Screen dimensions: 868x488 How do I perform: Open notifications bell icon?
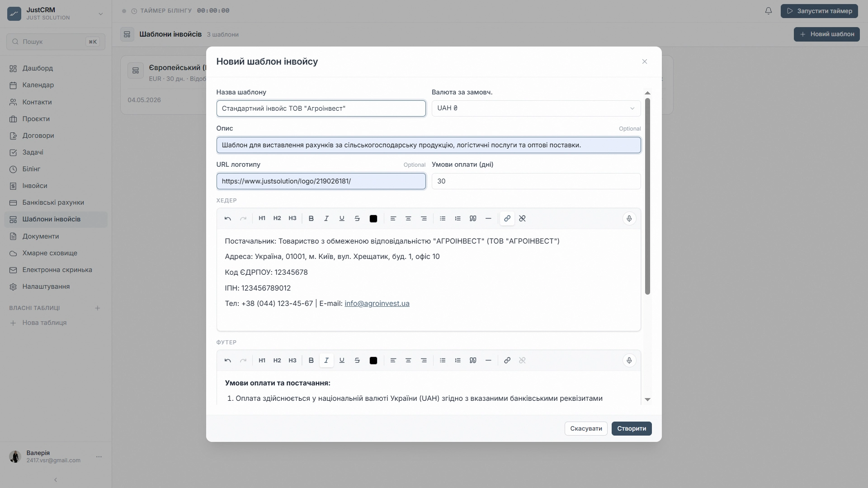click(x=769, y=11)
